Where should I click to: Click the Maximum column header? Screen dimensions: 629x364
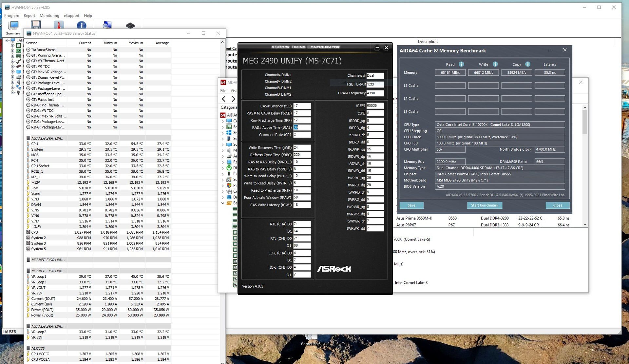[132, 43]
